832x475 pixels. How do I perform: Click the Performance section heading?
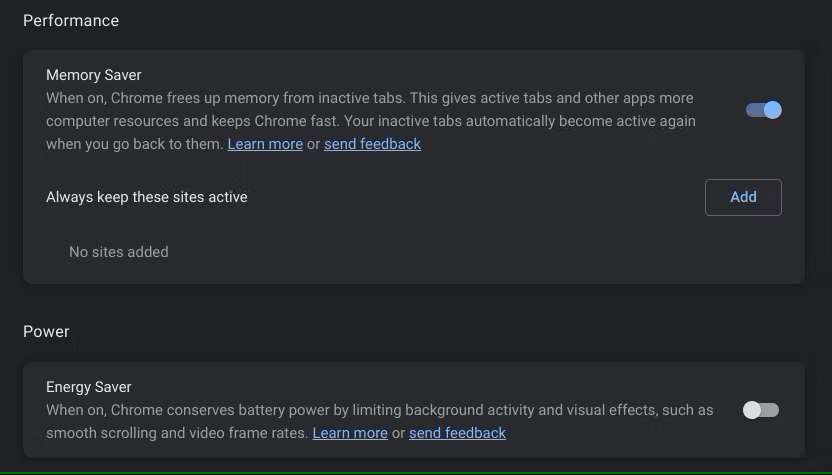[x=71, y=21]
